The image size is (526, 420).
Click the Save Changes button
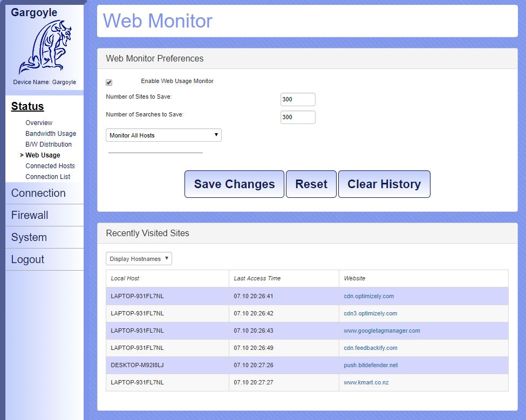point(234,184)
